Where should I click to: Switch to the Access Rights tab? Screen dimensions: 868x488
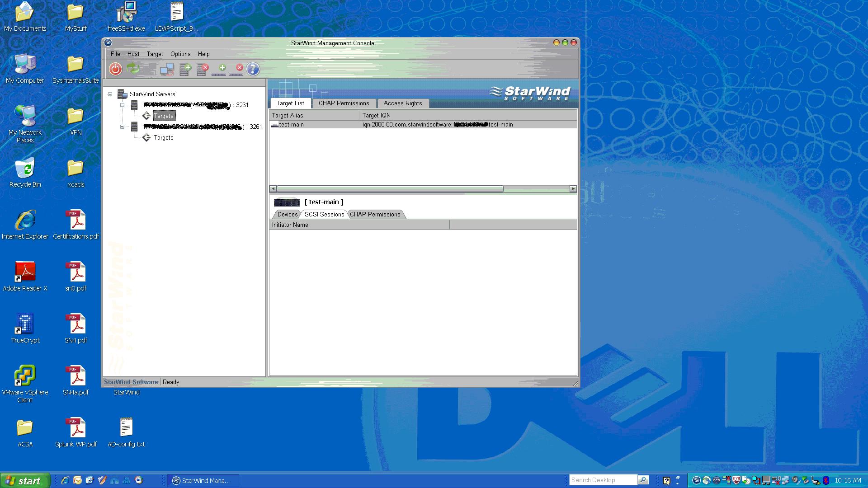[403, 103]
